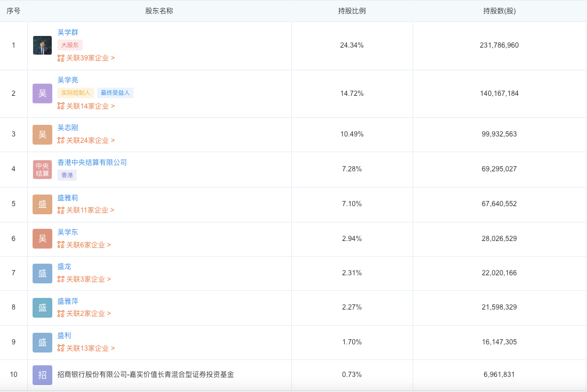
Task: Click the 持股比例 column header
Action: click(352, 11)
